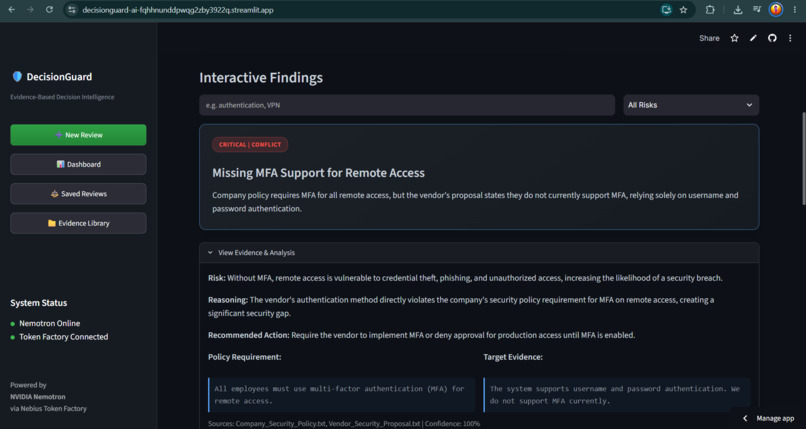Screen dimensions: 806x429
Task: Click the Sources and Confidence line
Action: pos(344,424)
